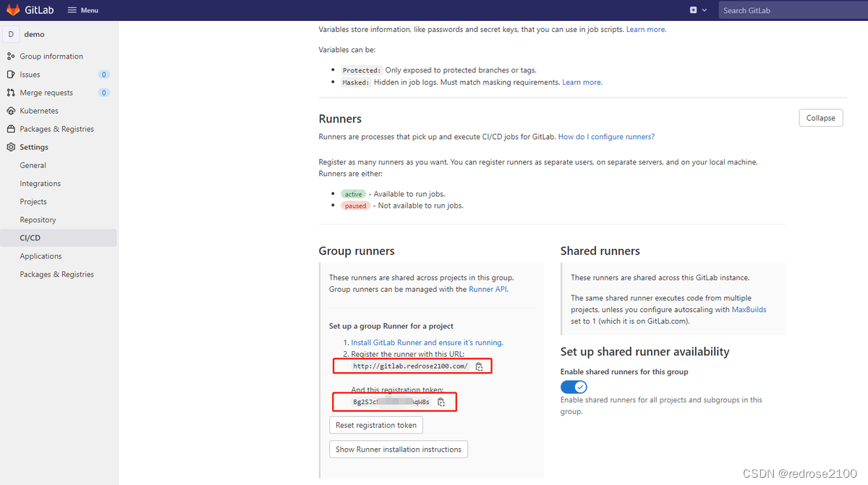Collapse the Runners section
This screenshot has width=868, height=485.
[x=820, y=117]
